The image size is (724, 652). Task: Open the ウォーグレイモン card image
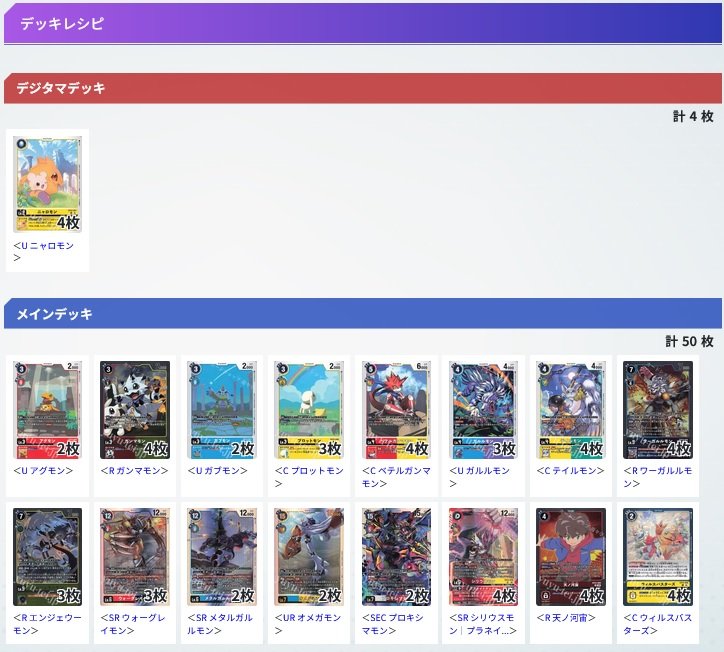point(135,557)
